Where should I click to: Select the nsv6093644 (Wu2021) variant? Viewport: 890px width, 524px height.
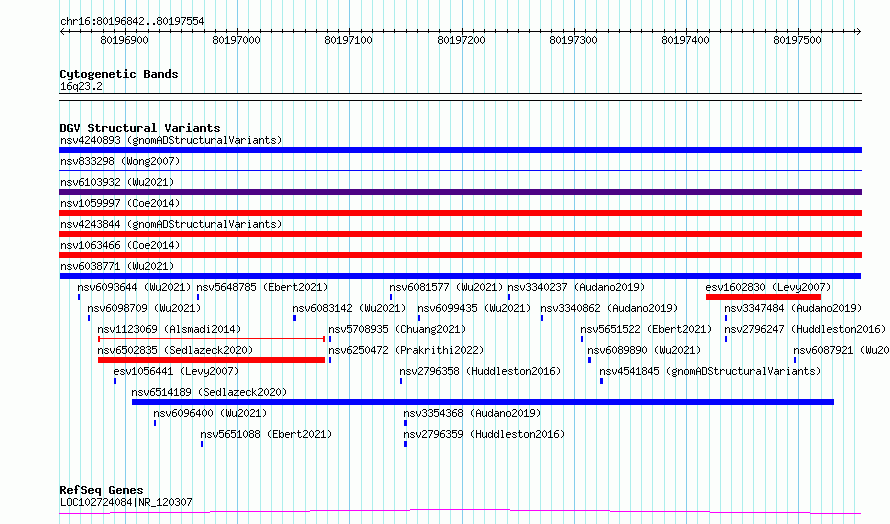[135, 287]
